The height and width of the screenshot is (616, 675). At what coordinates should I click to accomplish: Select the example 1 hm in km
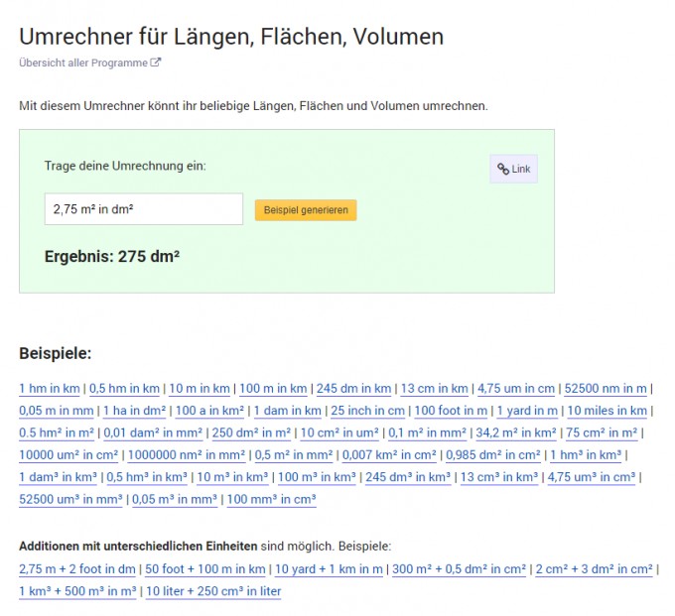pyautogui.click(x=51, y=389)
